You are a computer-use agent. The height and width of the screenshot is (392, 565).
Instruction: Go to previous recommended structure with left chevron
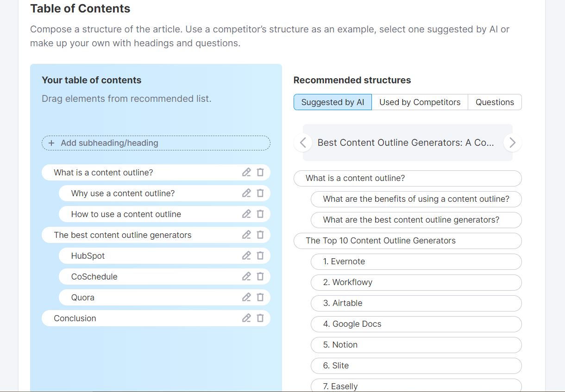(x=303, y=143)
